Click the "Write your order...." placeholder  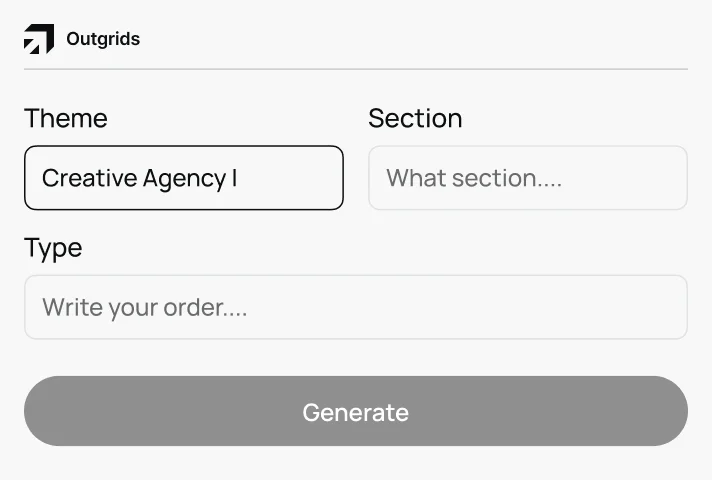pyautogui.click(x=144, y=307)
